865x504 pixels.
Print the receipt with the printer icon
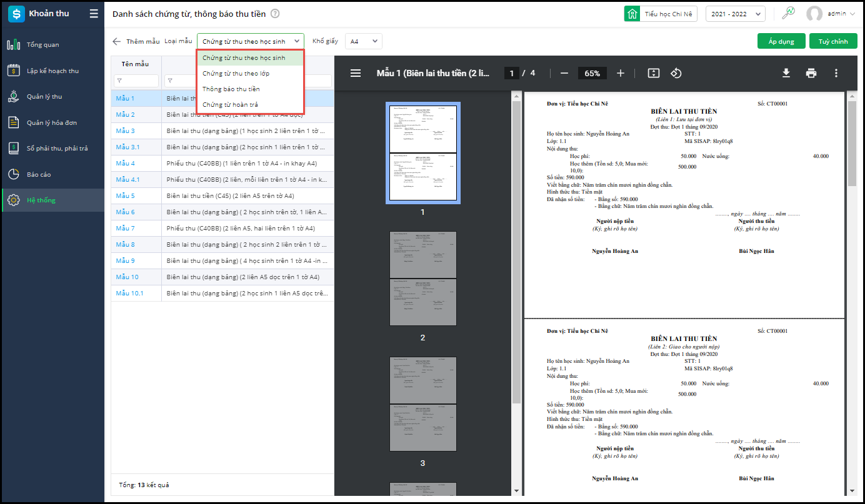click(x=811, y=73)
